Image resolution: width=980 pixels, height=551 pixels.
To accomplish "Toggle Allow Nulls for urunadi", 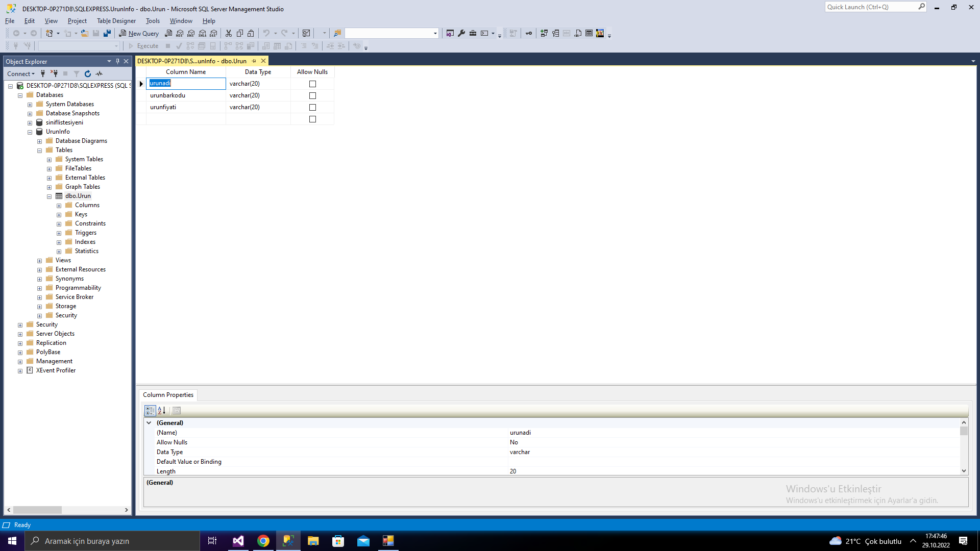I will [x=312, y=84].
